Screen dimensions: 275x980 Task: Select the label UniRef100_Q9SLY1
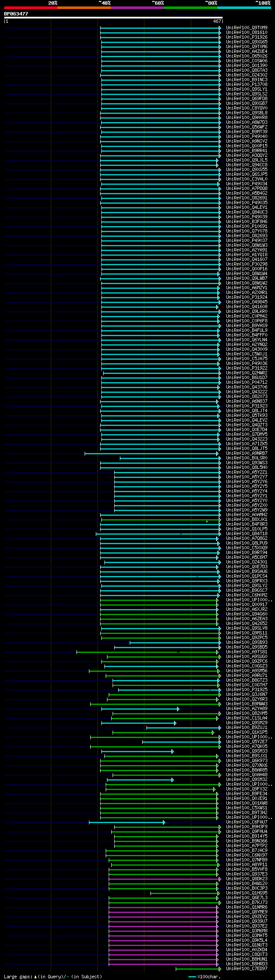point(247,89)
